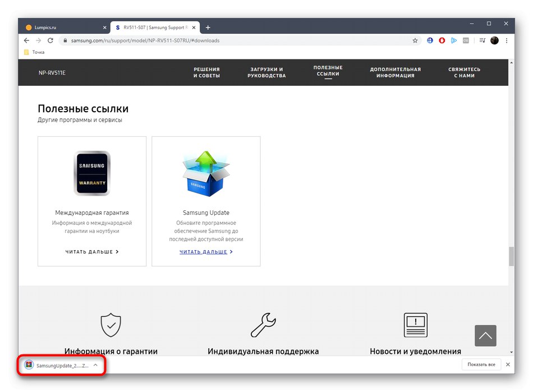This screenshot has height=392, width=533.
Task: Click the address bar URL field
Action: point(168,40)
